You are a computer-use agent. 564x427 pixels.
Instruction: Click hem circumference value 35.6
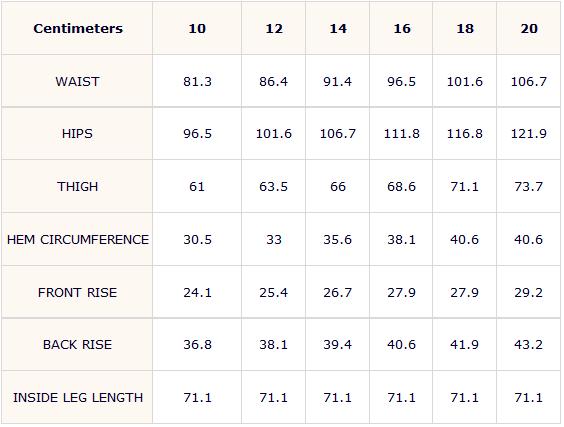click(x=337, y=240)
